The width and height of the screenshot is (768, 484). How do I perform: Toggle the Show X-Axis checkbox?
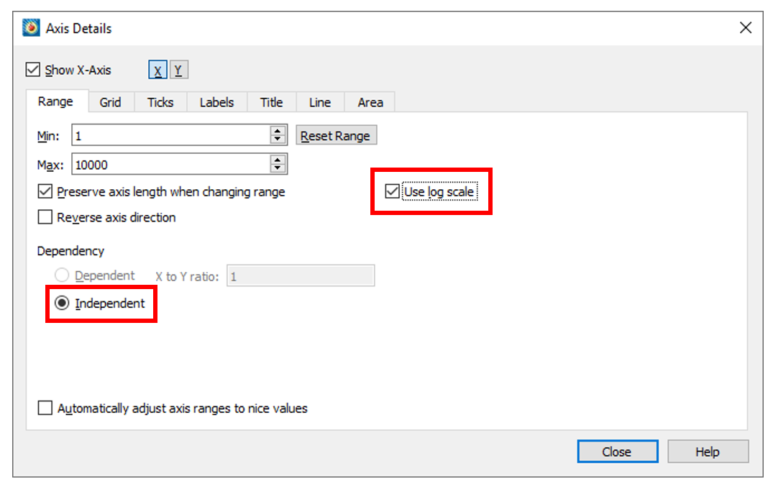pyautogui.click(x=33, y=70)
